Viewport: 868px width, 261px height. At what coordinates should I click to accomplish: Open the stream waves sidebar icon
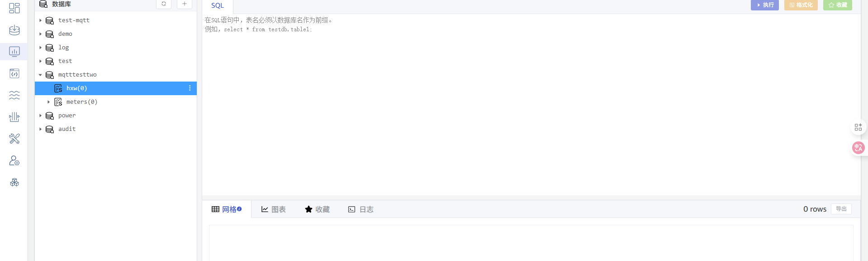click(14, 95)
